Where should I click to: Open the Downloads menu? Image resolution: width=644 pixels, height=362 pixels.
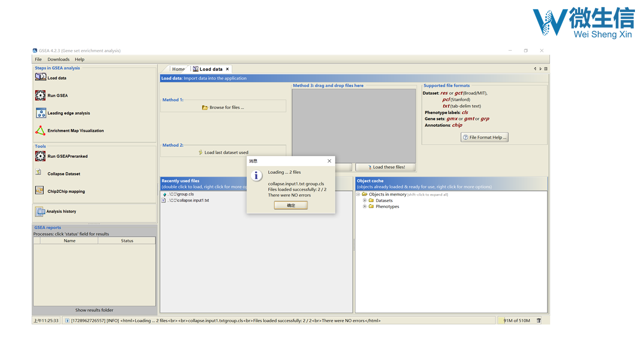click(58, 59)
